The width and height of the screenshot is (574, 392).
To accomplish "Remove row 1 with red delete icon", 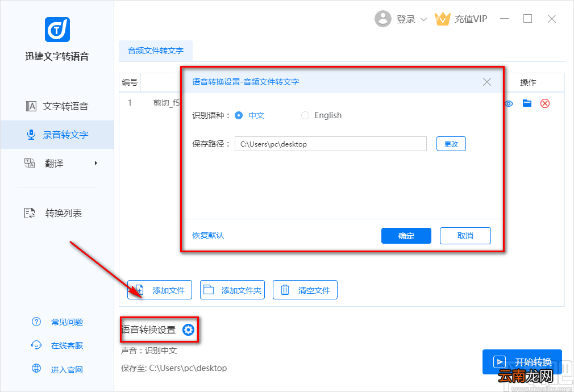I will [x=545, y=103].
